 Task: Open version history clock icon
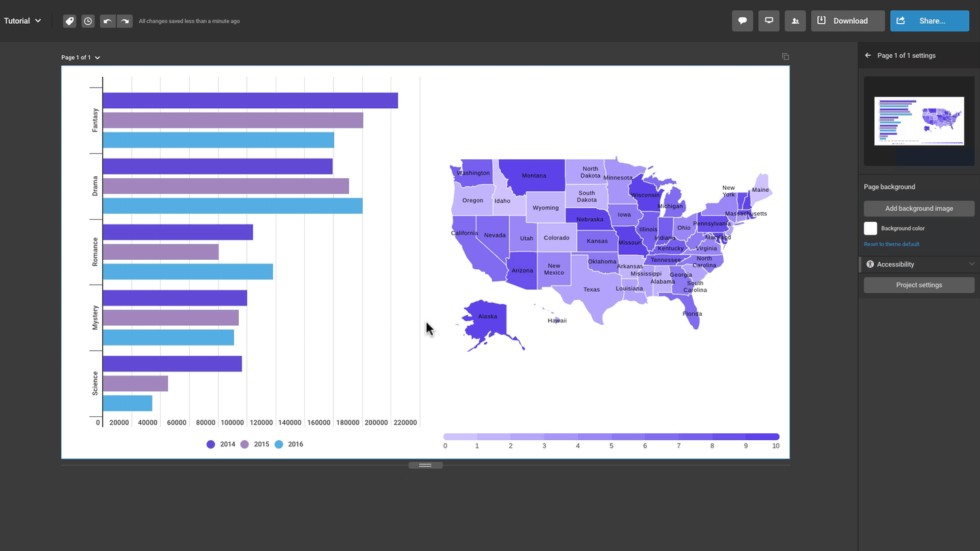pos(88,21)
